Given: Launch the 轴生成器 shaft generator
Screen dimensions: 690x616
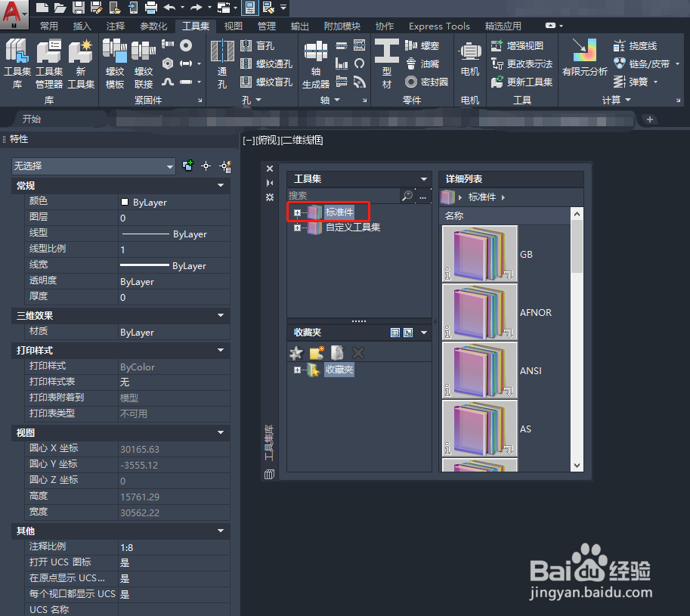Looking at the screenshot, I should pos(316,64).
